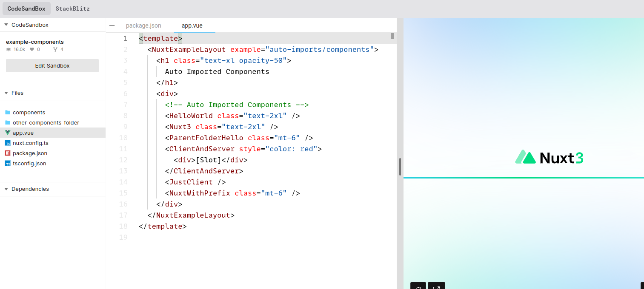Screen dimensions: 644x289
Task: Click the tsconfig.json file icon
Action: point(8,163)
